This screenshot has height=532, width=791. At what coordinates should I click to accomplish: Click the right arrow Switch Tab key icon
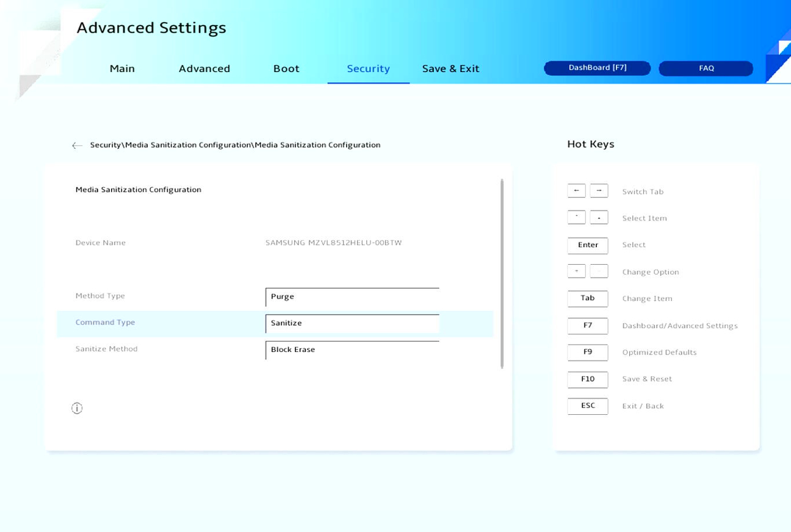coord(599,191)
